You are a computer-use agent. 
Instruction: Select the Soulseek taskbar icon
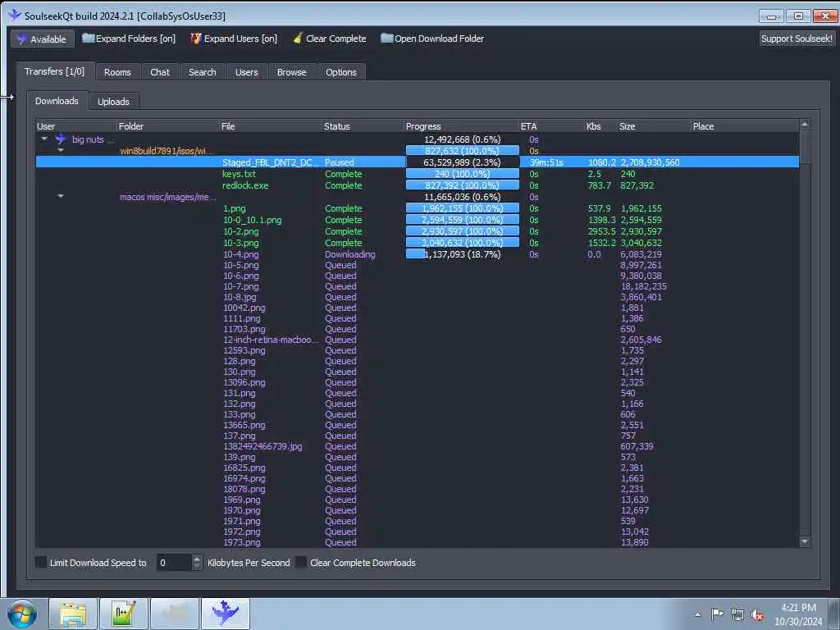pos(226,614)
